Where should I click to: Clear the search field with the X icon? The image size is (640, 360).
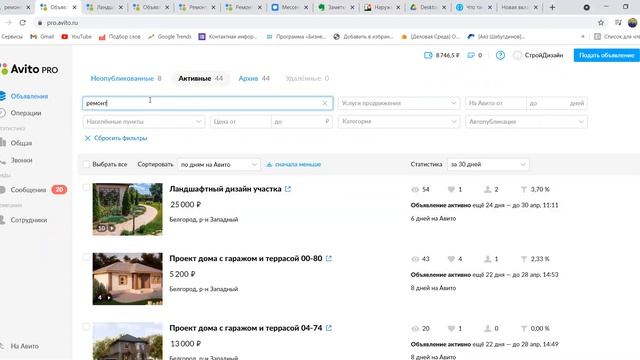coord(325,103)
